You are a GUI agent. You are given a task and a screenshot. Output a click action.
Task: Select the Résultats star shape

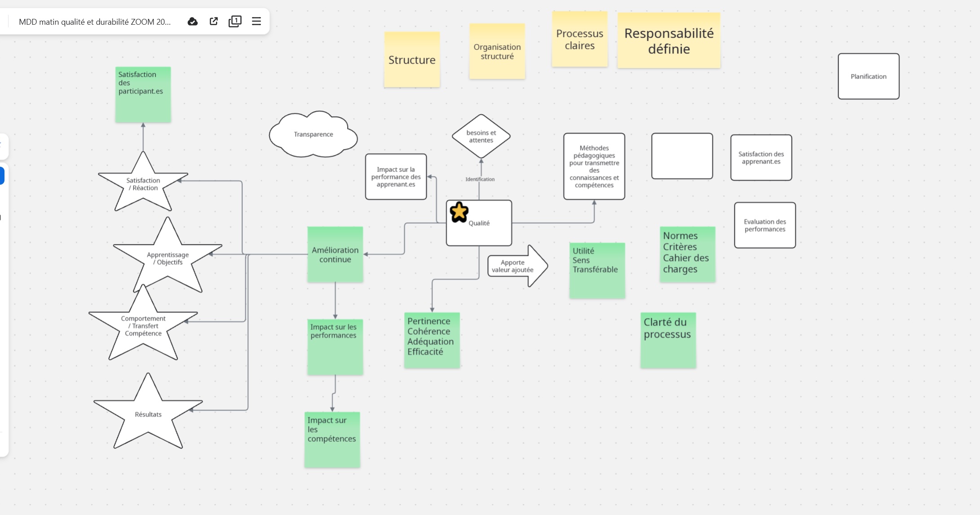[x=148, y=414]
